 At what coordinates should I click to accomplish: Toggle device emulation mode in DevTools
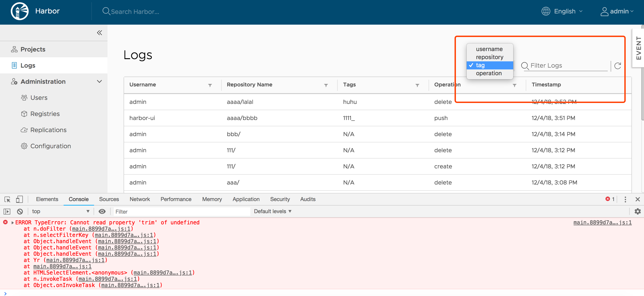pos(20,199)
